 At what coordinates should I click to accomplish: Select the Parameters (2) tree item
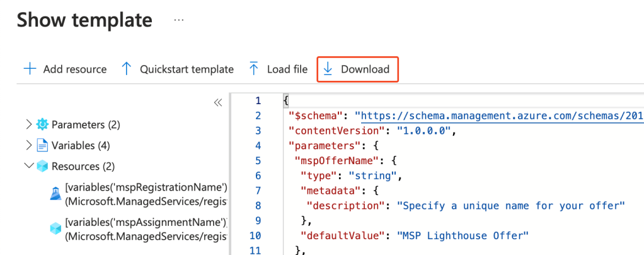[86, 124]
